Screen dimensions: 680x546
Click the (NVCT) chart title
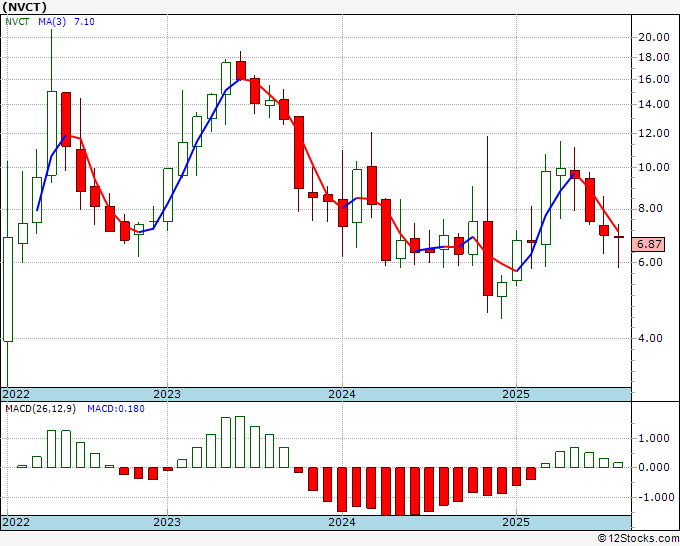[x=24, y=7]
